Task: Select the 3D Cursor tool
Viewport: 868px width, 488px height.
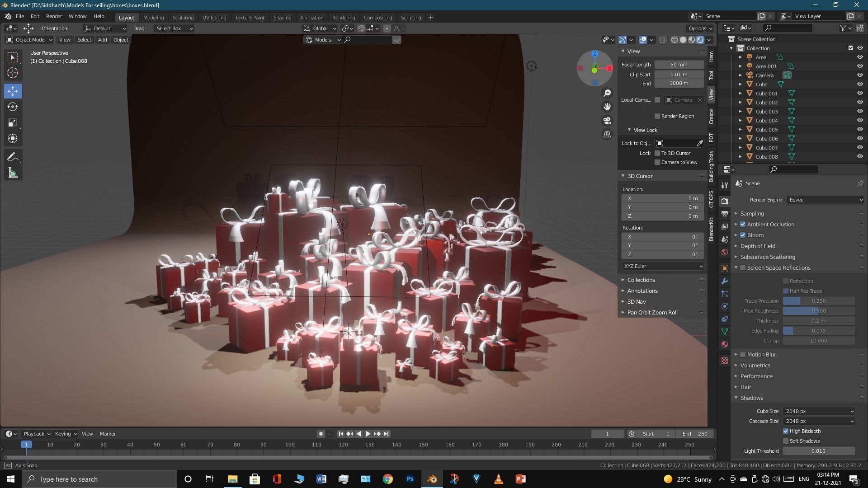Action: pyautogui.click(x=13, y=73)
